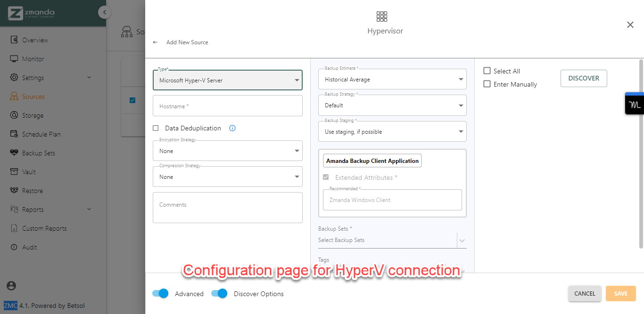Open the black side widget tab
Screen dimensions: 644x314
(635, 104)
